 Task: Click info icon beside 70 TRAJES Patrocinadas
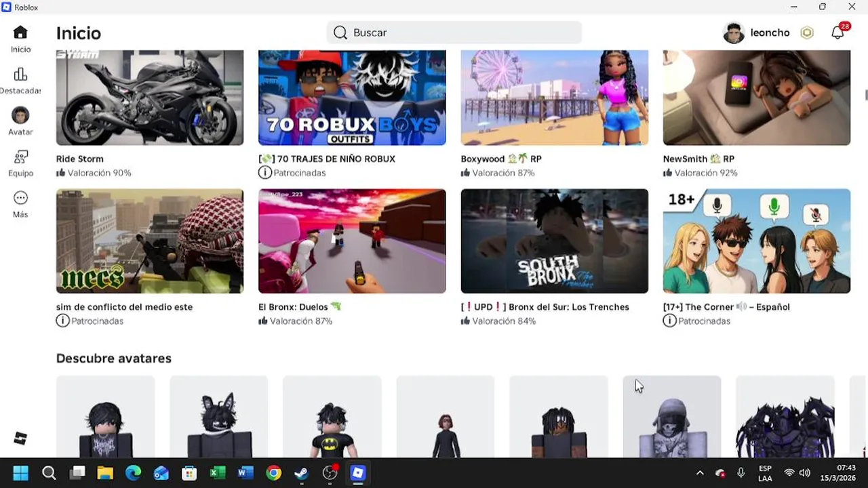click(x=264, y=173)
